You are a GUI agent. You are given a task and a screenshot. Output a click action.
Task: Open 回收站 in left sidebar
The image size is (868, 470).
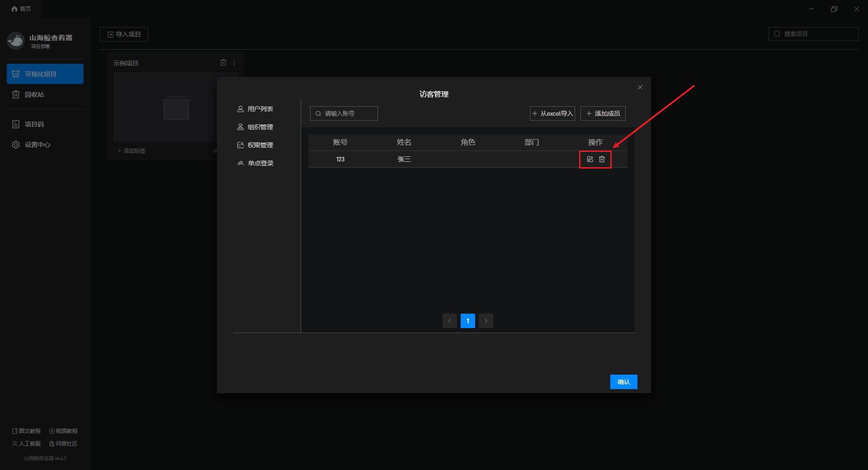click(34, 94)
